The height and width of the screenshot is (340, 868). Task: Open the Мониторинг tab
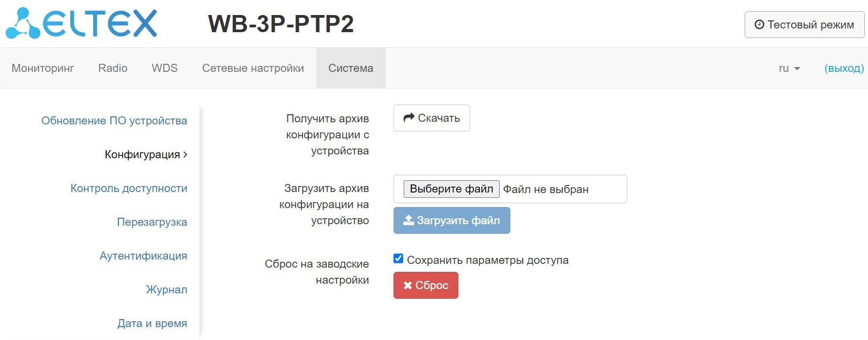(43, 68)
